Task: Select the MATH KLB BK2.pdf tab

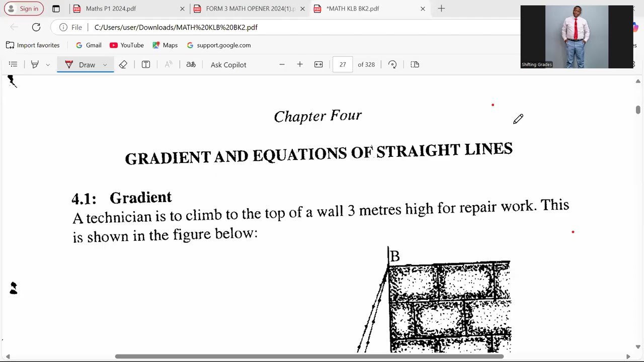Action: (370, 9)
